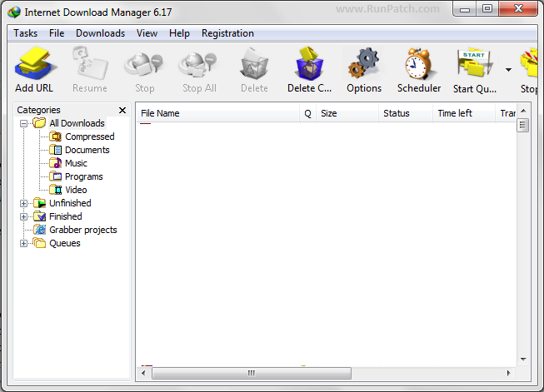Click the Transfer rate column header
544x392 pixels.
507,113
